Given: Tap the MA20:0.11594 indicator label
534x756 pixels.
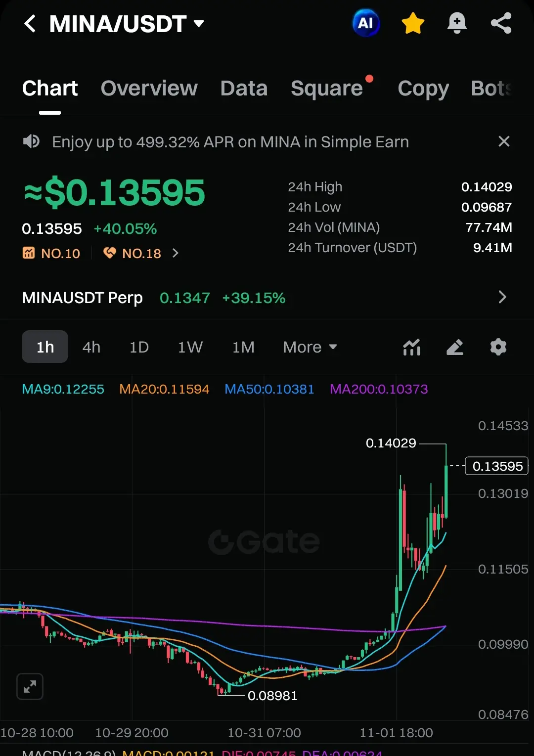Looking at the screenshot, I should (x=164, y=389).
